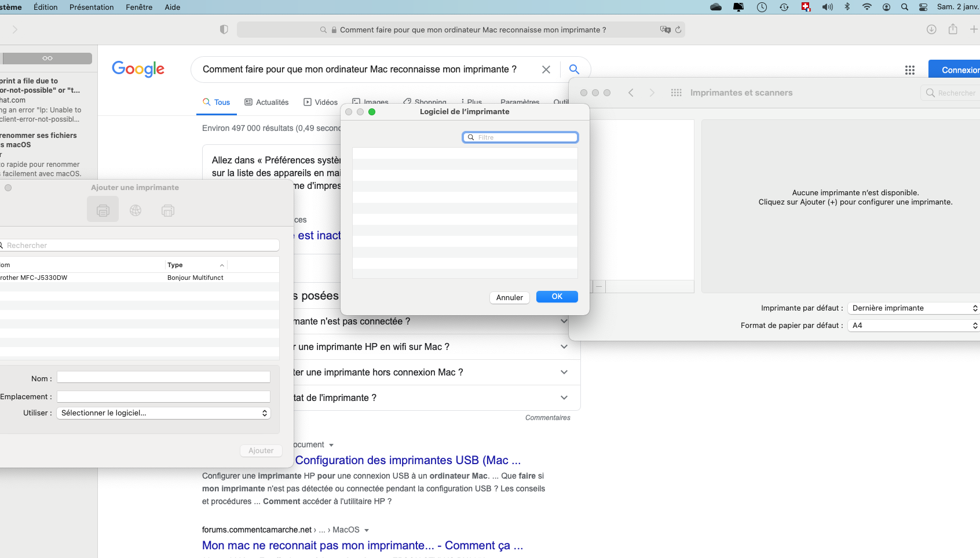Open the Safari share icon
The width and height of the screenshot is (980, 558).
[953, 30]
